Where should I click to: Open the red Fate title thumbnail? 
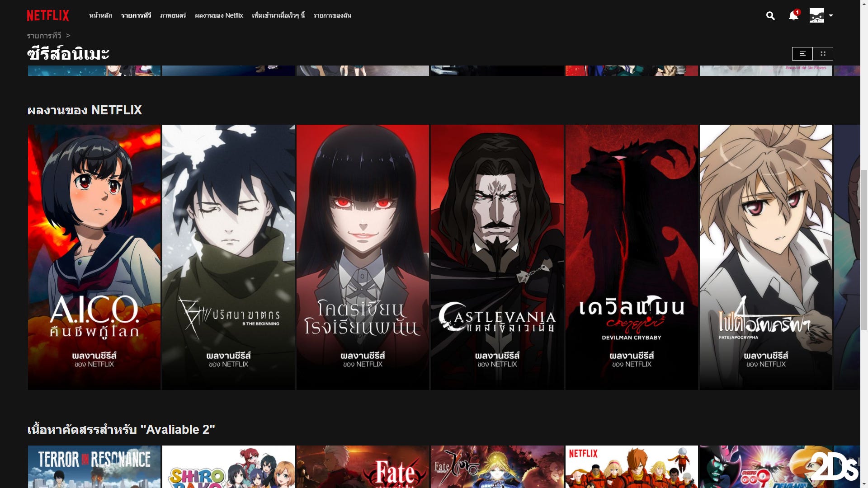pyautogui.click(x=363, y=467)
